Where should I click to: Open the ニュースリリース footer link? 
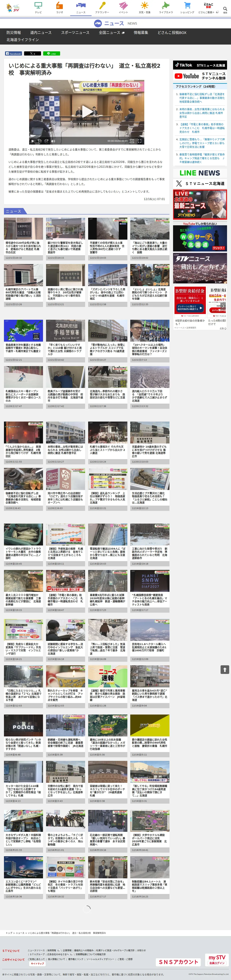click(x=36, y=950)
